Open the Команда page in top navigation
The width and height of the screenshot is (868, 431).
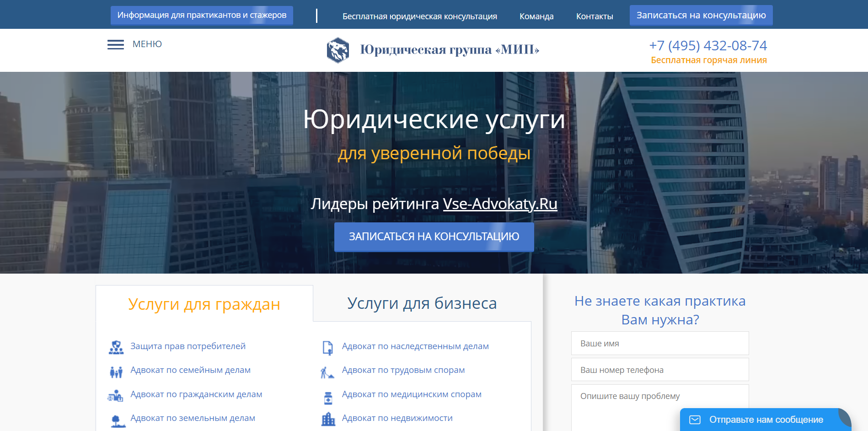point(536,16)
